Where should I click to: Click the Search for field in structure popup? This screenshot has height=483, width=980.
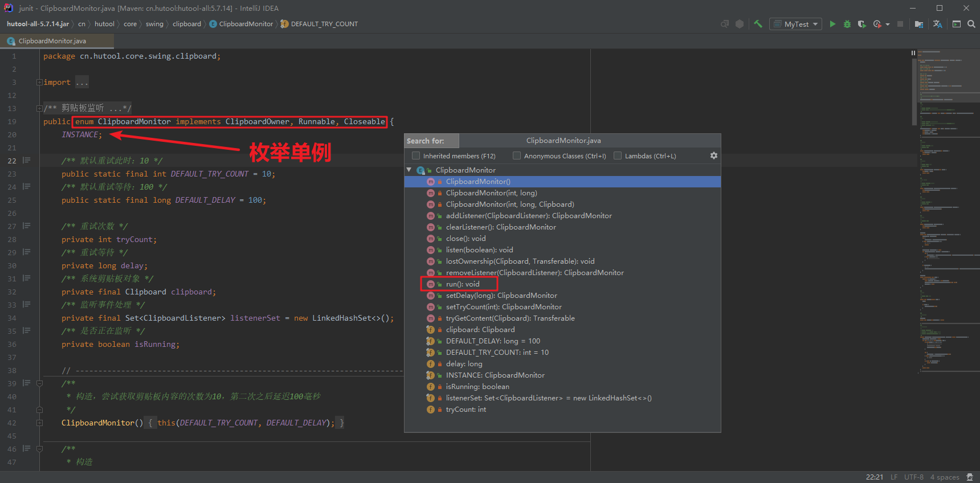tap(431, 141)
